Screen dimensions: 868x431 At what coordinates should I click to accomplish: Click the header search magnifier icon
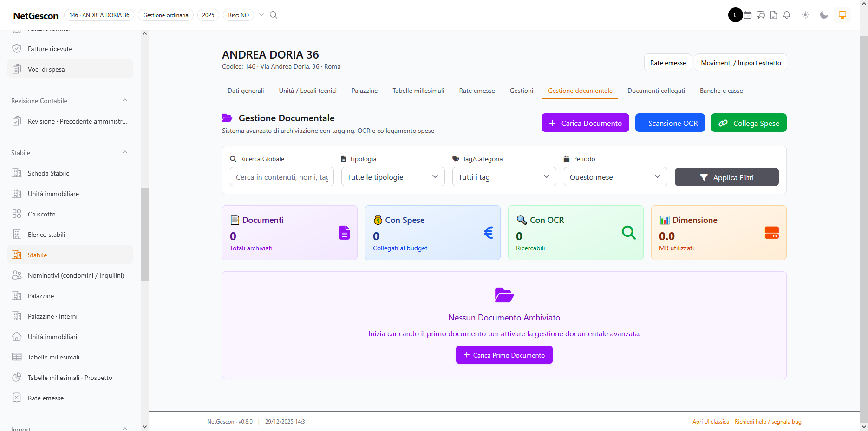tap(274, 15)
